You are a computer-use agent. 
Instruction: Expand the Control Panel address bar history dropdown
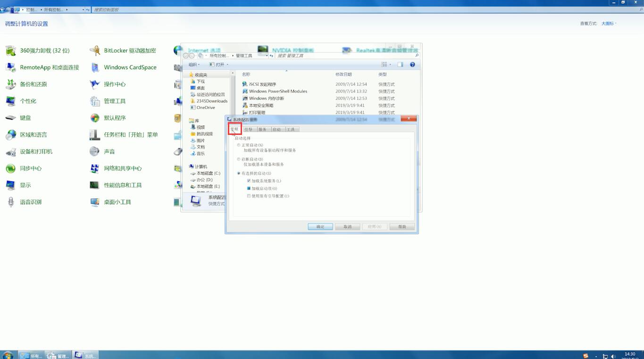pyautogui.click(x=84, y=9)
